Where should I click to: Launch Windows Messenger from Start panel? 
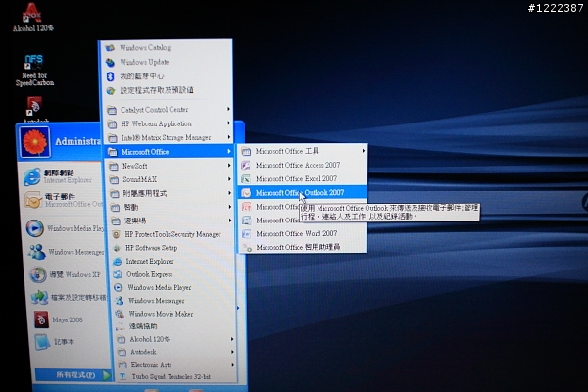pos(66,252)
